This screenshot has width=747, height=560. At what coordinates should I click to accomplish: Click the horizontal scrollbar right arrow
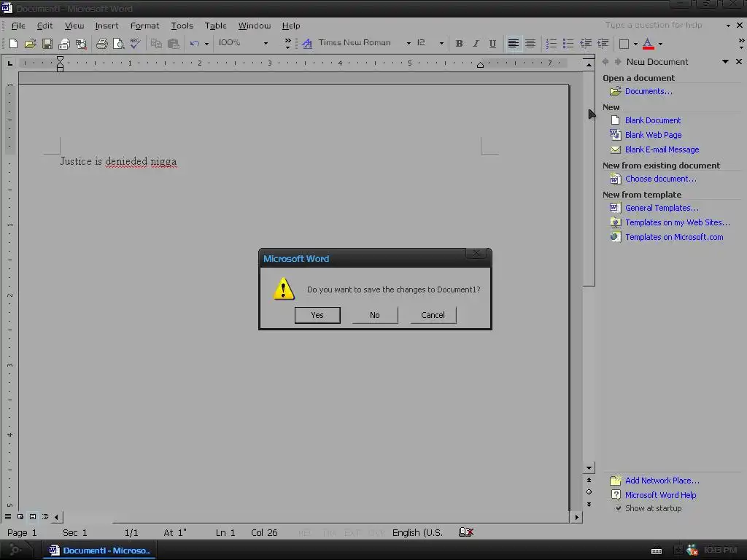pos(577,517)
